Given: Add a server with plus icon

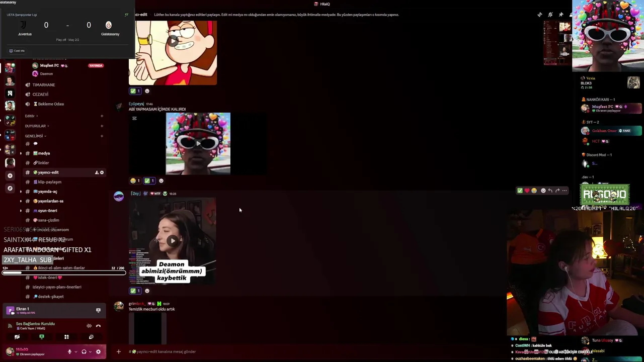Looking at the screenshot, I should (x=10, y=175).
